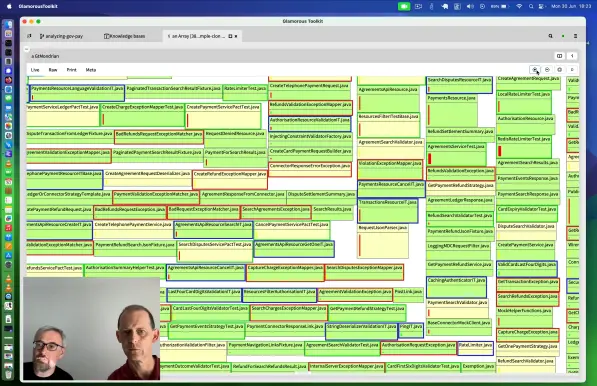Screen dimensions: 597x386
Task: Click the zoom out button in Mondrian toolbar
Action: click(547, 70)
